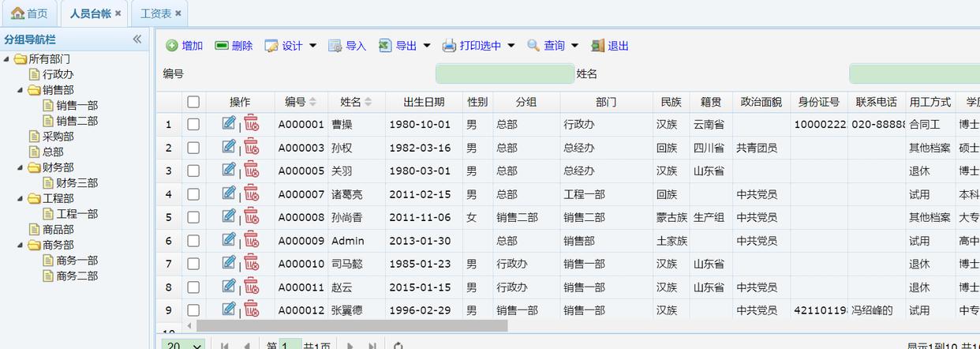Go to the 首页 home tab
This screenshot has height=349, width=980.
[29, 13]
